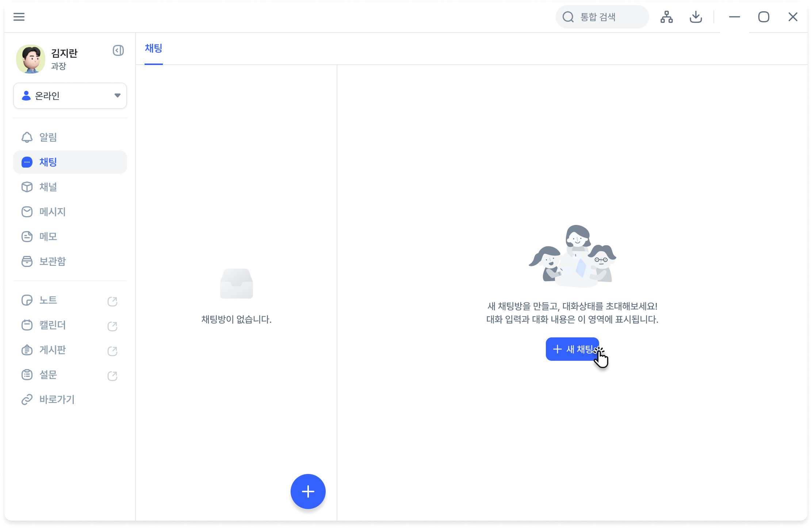Screen dimensions: 812x528
Task: Open 캘린더 in external window
Action: coord(112,326)
